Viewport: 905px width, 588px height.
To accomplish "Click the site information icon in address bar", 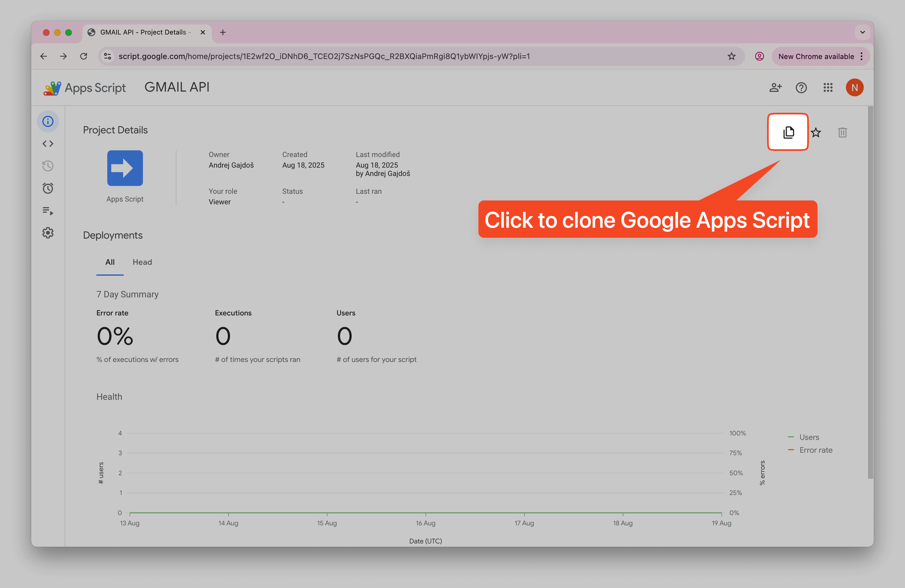I will click(x=108, y=56).
